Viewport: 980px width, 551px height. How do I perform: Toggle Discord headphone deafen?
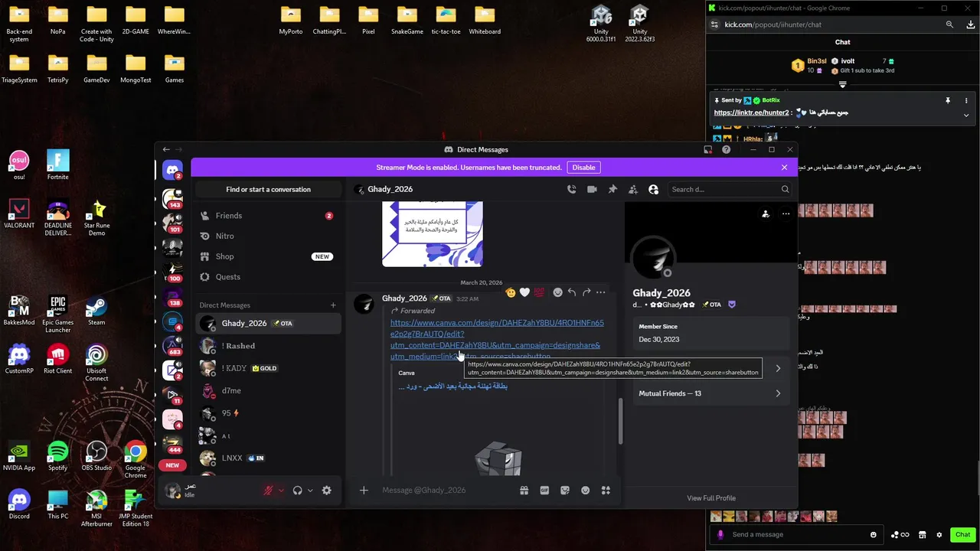coord(297,491)
